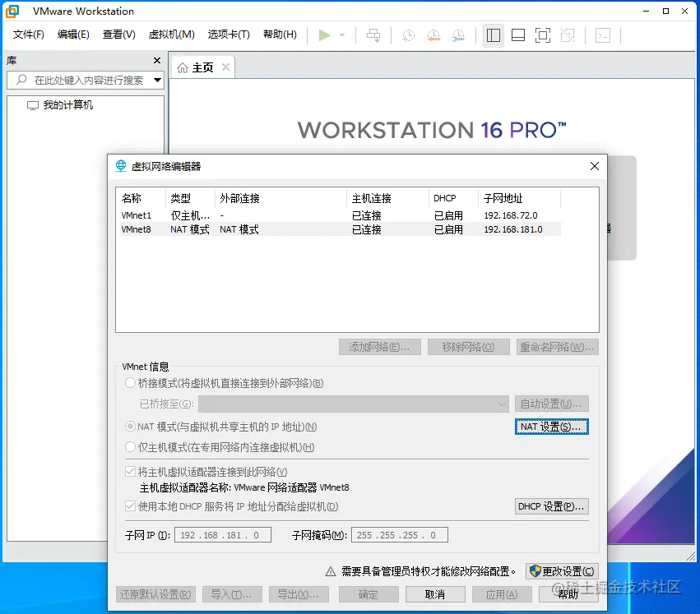The image size is (700, 614).
Task: Click the DHCP 设置 button
Action: click(x=551, y=506)
